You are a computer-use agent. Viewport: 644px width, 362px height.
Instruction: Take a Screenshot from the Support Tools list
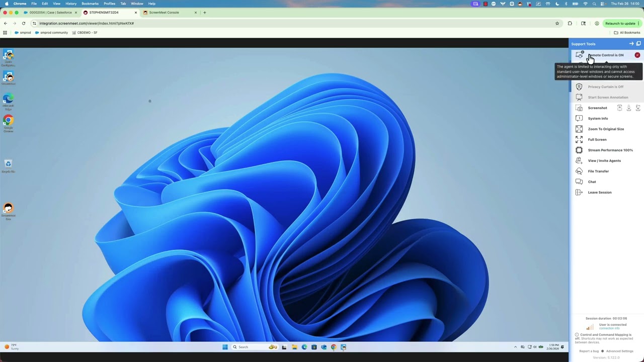click(x=597, y=108)
